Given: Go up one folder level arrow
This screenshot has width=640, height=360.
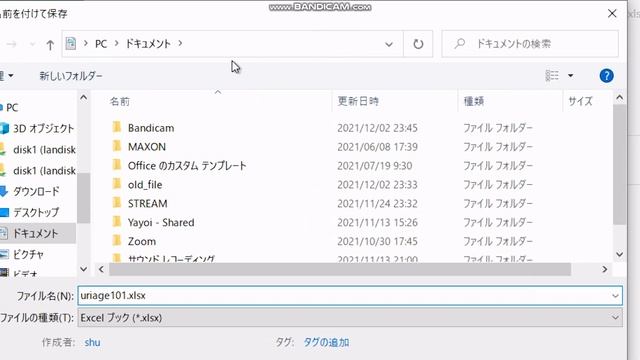Looking at the screenshot, I should tap(50, 44).
